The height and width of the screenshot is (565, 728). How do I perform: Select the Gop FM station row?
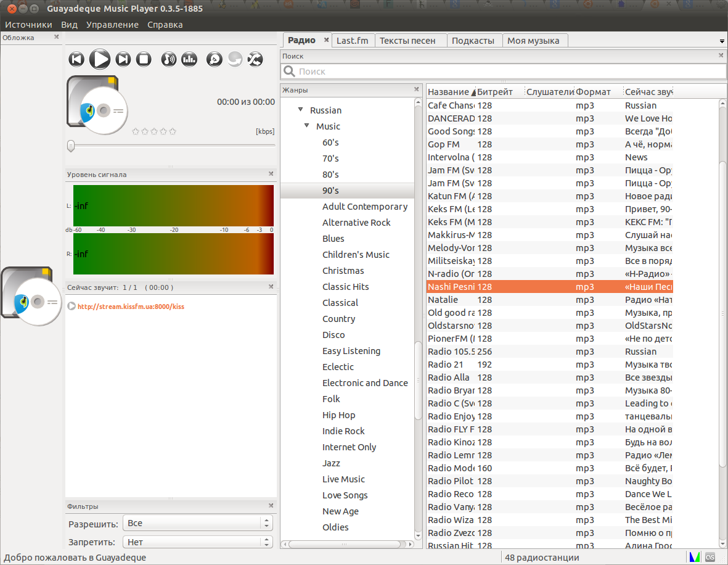coord(549,144)
